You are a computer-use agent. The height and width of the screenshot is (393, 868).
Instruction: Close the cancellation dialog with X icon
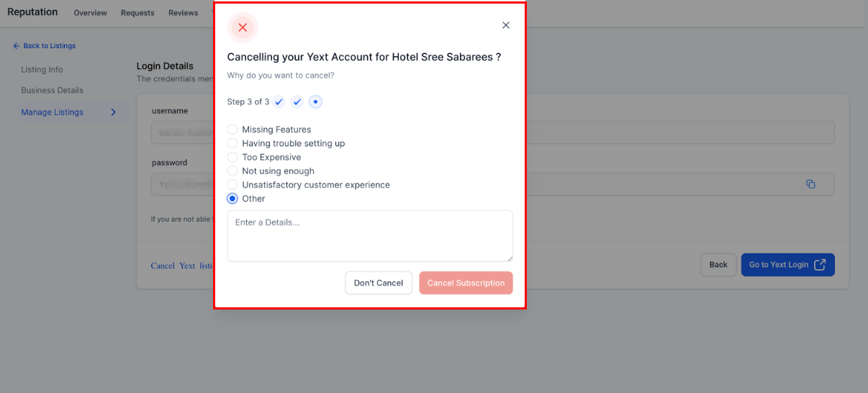click(506, 25)
